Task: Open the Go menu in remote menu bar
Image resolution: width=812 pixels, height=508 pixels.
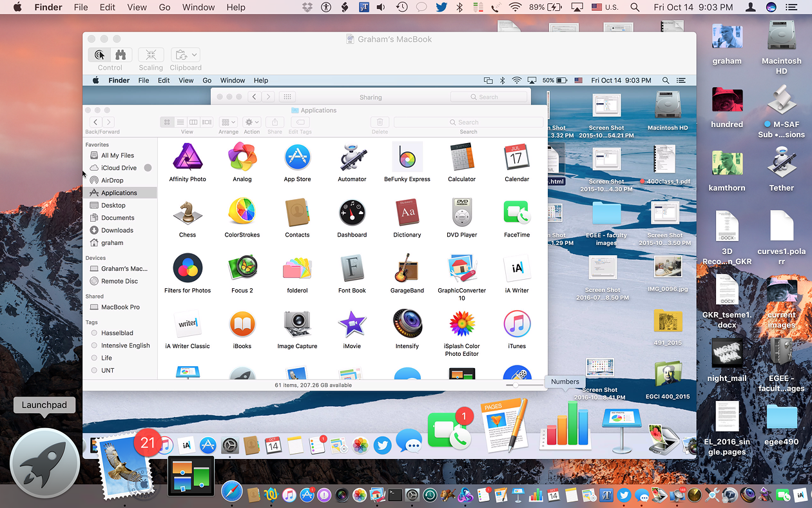Action: point(207,81)
